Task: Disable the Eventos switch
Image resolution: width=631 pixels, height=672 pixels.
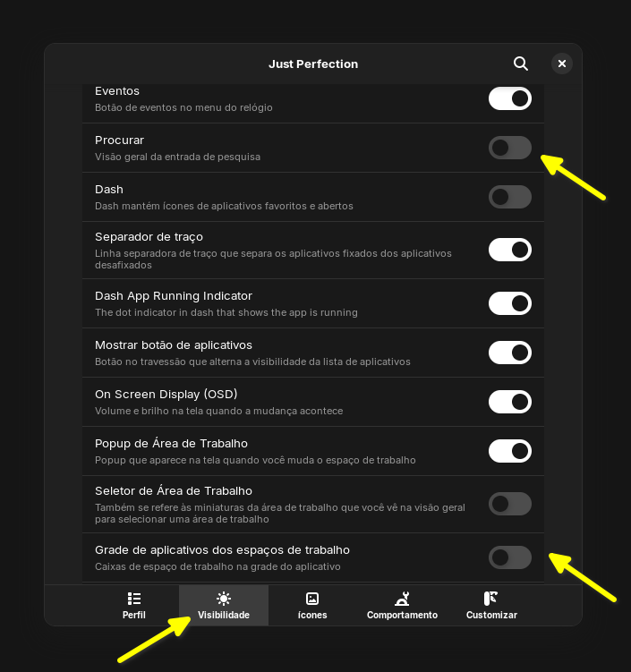Action: [x=510, y=98]
